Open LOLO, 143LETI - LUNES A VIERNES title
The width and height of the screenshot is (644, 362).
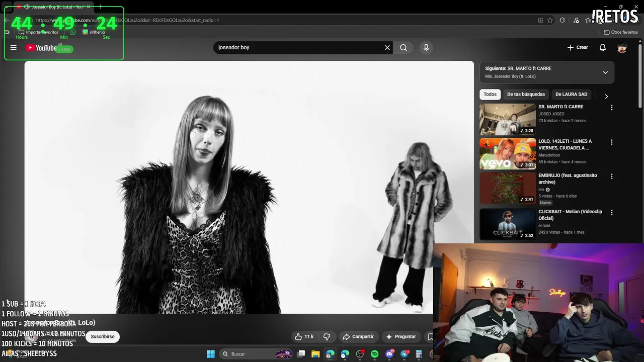pyautogui.click(x=565, y=145)
